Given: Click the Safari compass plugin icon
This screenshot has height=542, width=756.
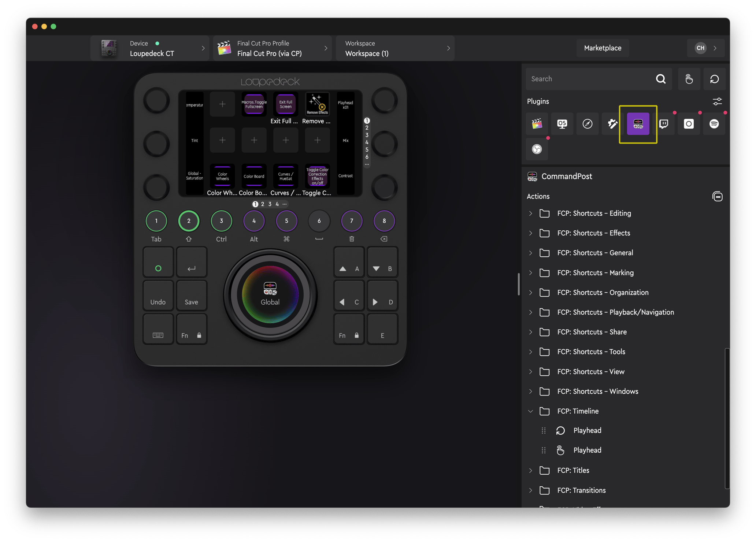Looking at the screenshot, I should coord(587,124).
